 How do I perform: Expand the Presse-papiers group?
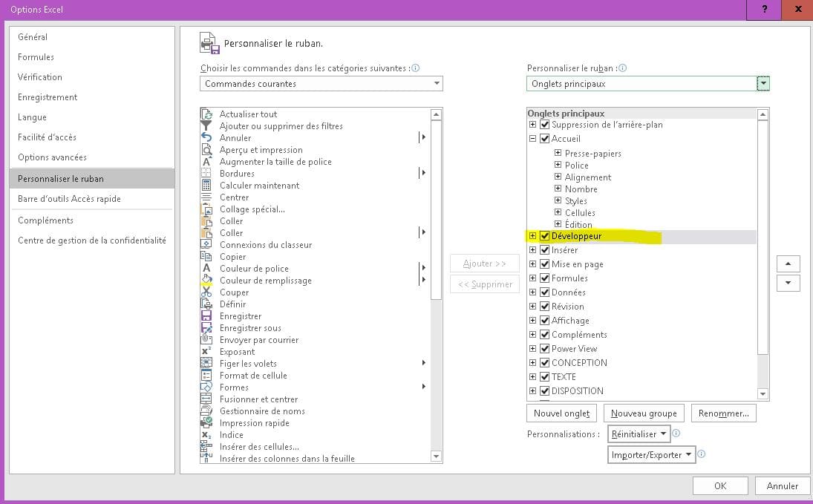pyautogui.click(x=558, y=152)
